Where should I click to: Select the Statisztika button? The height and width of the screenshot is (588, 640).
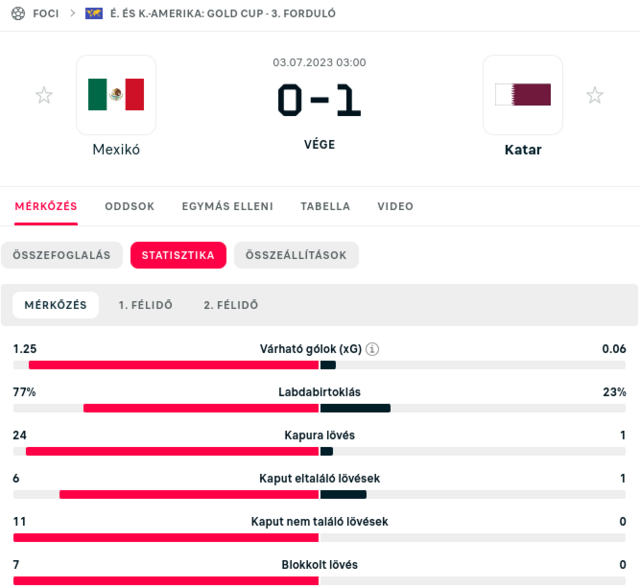pos(178,255)
